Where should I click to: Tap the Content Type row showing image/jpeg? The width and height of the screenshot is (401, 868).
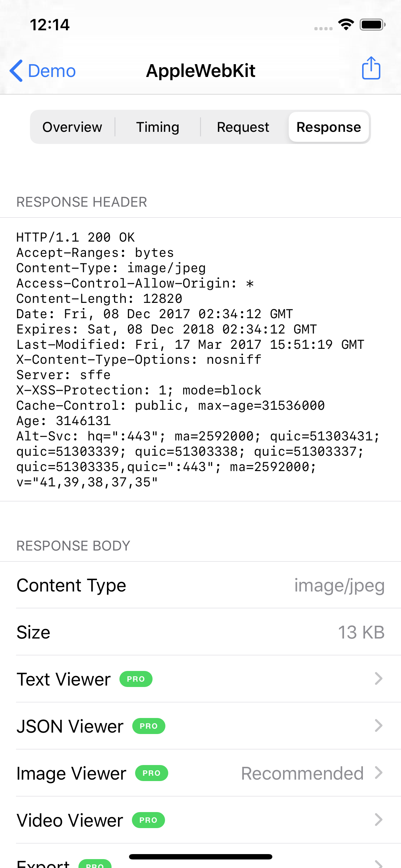pos(200,585)
